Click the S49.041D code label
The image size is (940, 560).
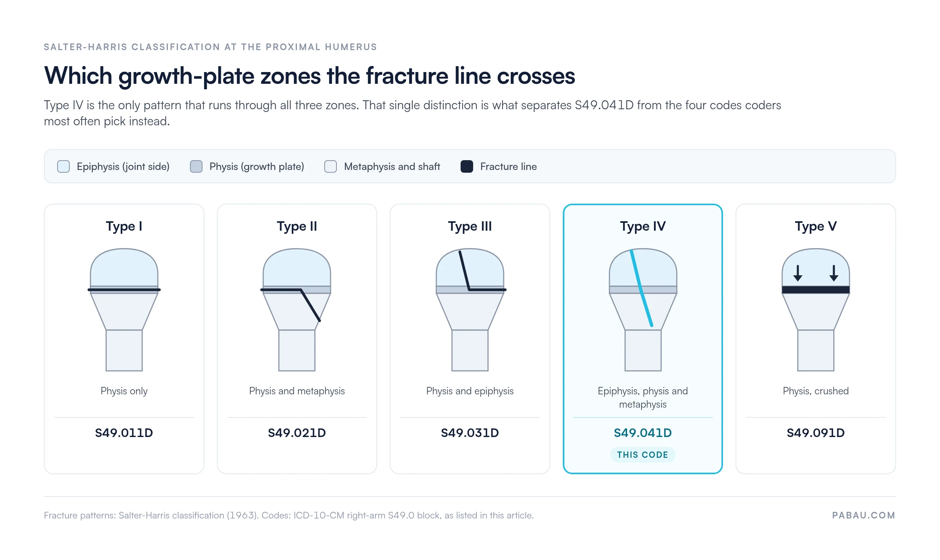tap(643, 433)
